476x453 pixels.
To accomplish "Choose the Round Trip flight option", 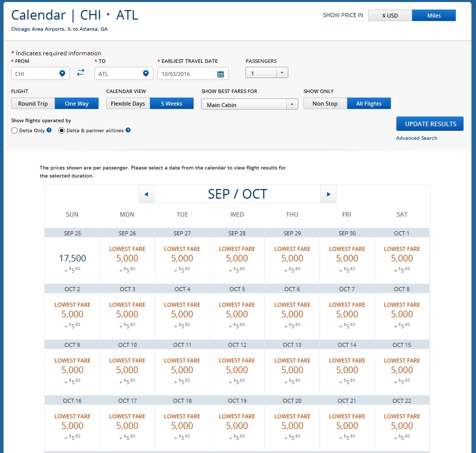I will (33, 104).
